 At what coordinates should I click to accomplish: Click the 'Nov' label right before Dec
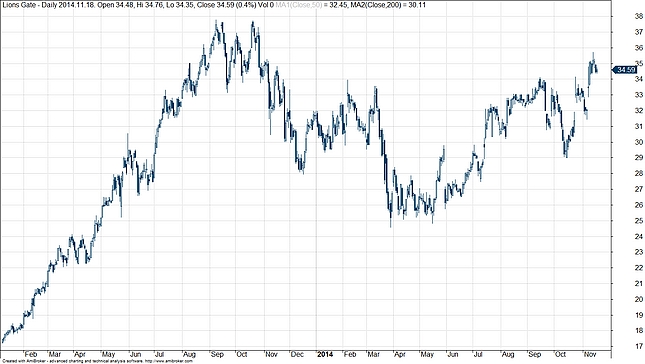tap(271, 354)
